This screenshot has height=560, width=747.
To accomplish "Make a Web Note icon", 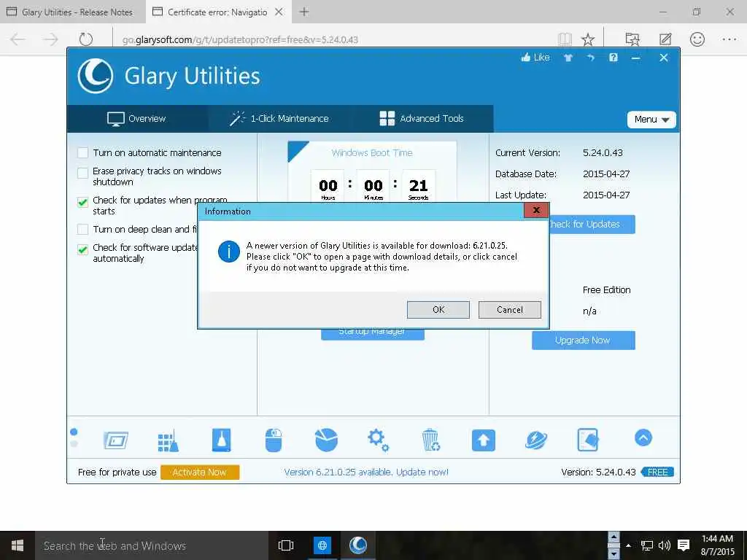I will [x=665, y=39].
